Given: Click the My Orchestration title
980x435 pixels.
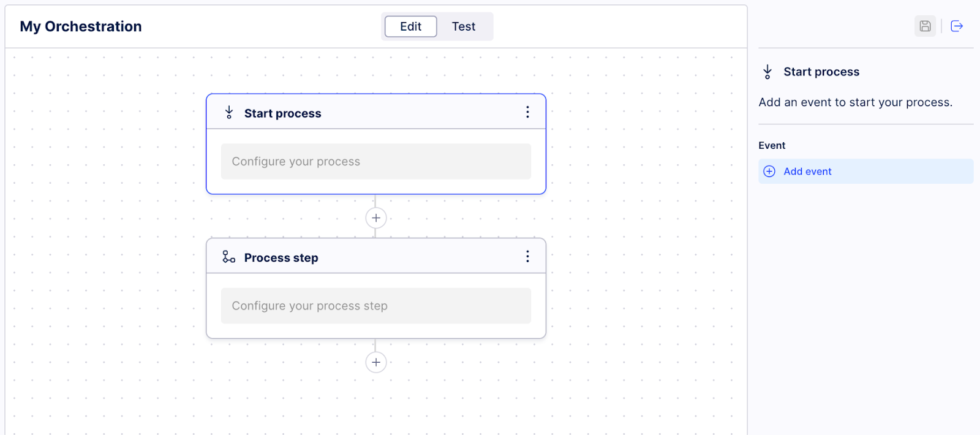Looking at the screenshot, I should 80,26.
